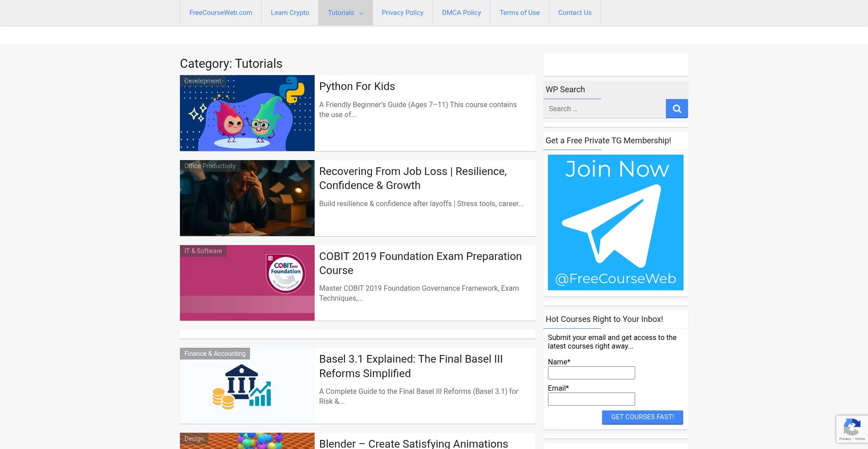Click the Telegram Join Now banner

pos(615,222)
